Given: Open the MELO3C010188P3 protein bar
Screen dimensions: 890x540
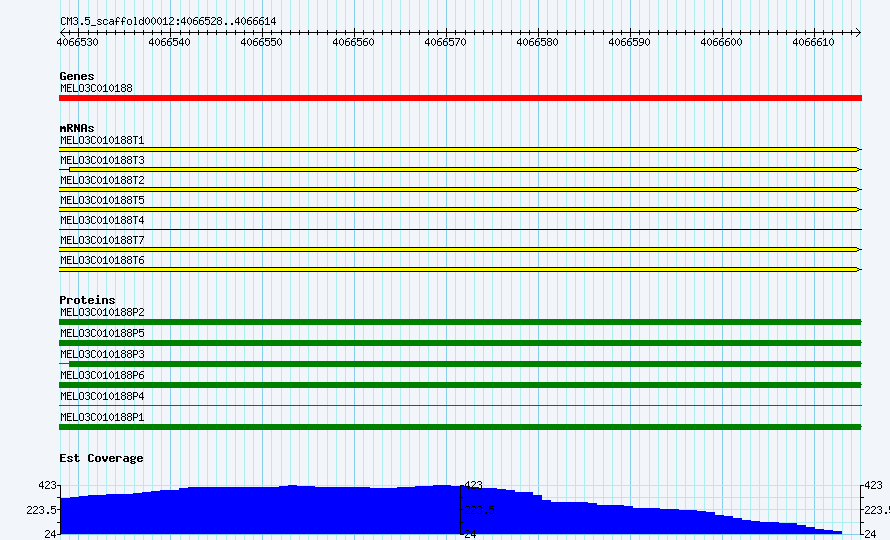Looking at the screenshot, I should pyautogui.click(x=460, y=364).
